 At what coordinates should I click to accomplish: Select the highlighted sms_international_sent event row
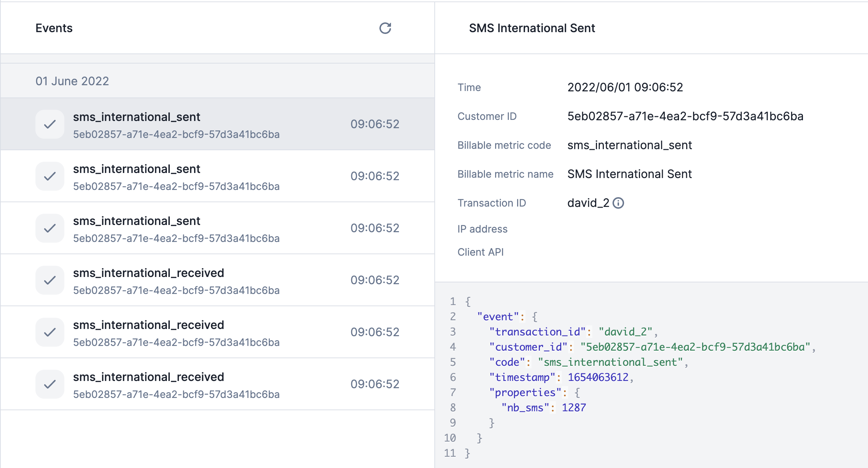click(x=218, y=124)
